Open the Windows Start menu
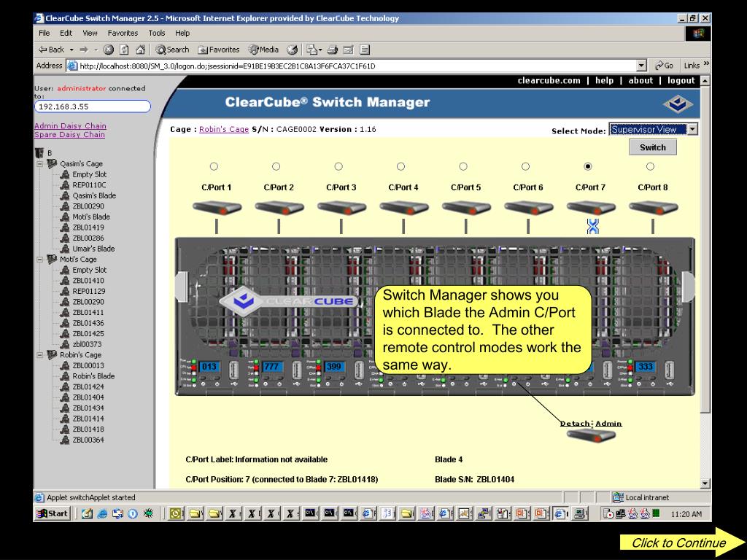Viewport: 747px width, 560px height. [x=53, y=513]
